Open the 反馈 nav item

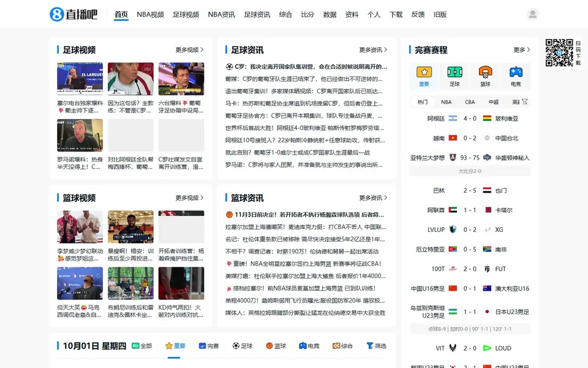pos(418,14)
